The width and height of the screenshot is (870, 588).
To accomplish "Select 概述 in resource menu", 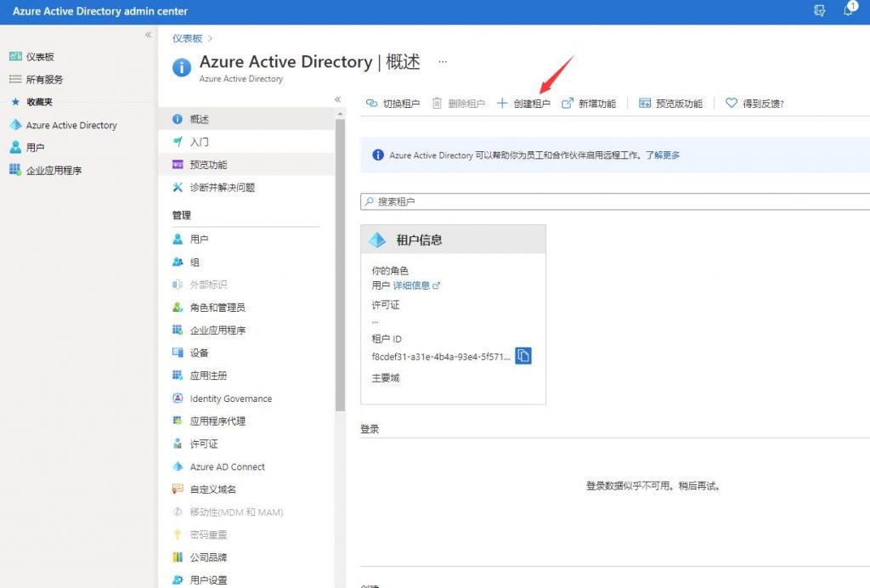I will tap(246, 119).
